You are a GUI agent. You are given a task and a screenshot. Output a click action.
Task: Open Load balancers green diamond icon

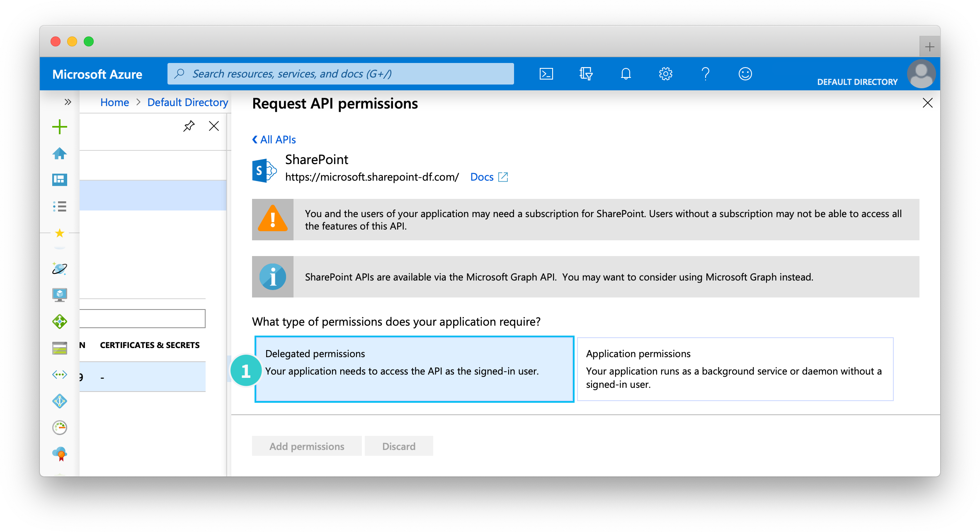[x=60, y=321]
